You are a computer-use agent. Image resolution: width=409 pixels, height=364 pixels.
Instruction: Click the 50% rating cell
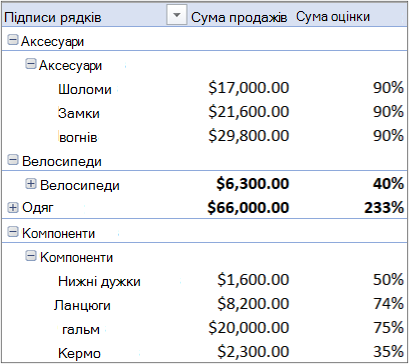[388, 280]
